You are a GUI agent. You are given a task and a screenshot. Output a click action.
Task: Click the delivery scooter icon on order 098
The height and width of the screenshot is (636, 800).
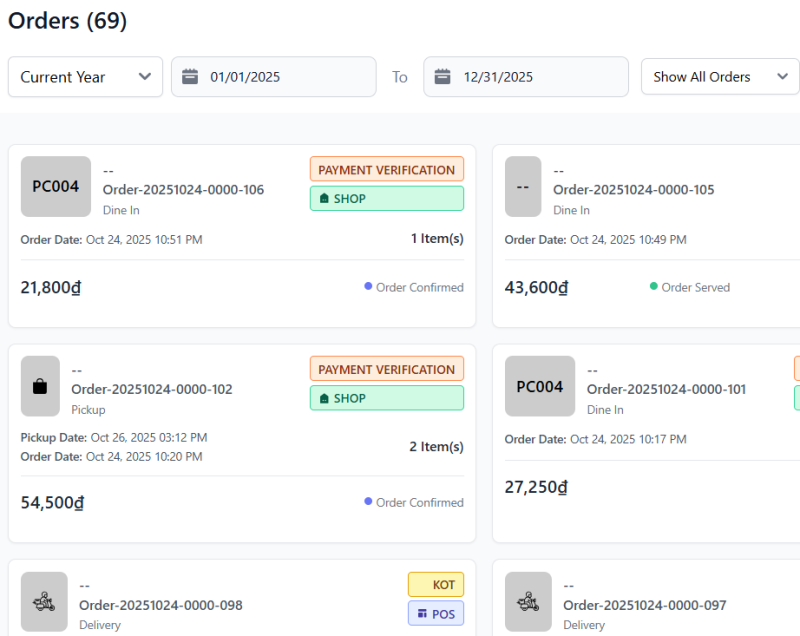point(44,602)
